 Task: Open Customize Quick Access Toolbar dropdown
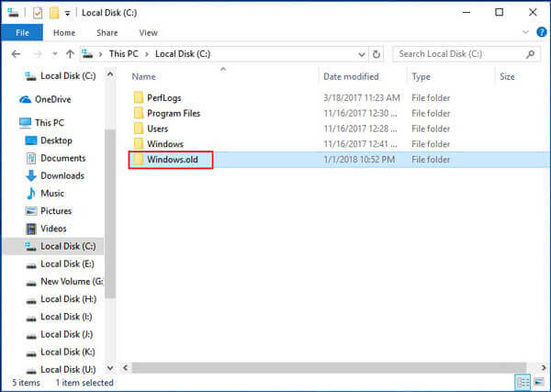67,14
